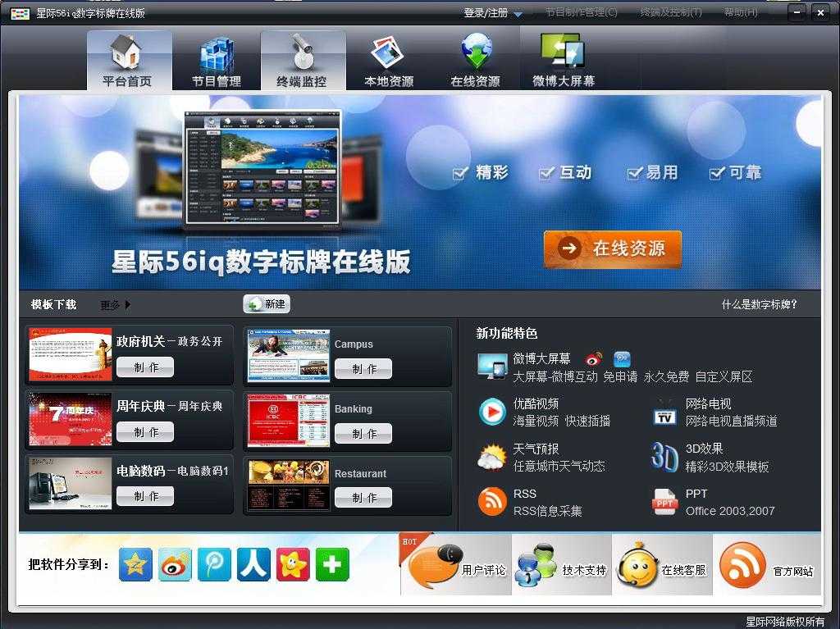The height and width of the screenshot is (629, 840).
Task: Click the 新建 button
Action: click(267, 303)
